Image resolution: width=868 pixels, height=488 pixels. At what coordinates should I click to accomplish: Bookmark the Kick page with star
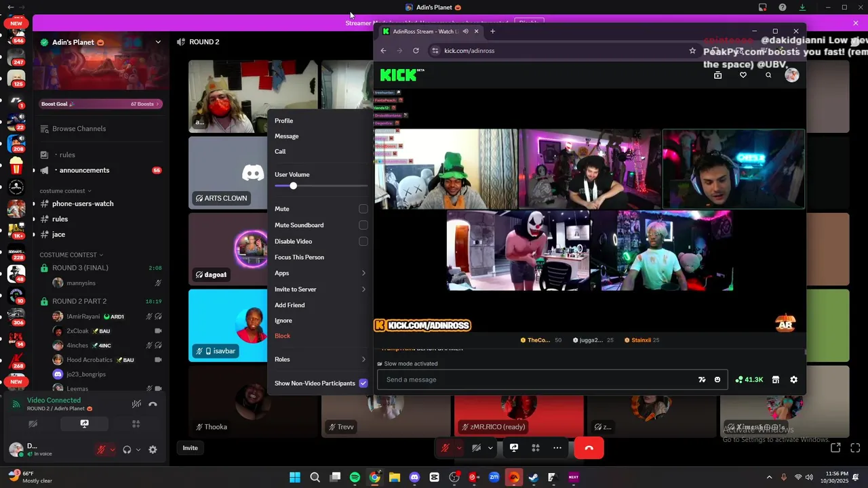(x=692, y=50)
